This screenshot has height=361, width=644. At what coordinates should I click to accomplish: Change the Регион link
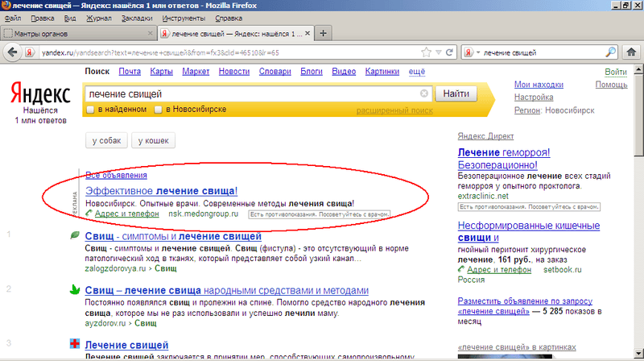click(527, 110)
